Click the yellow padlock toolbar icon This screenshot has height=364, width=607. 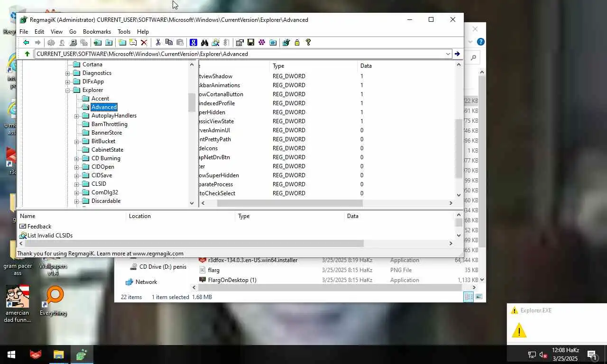click(x=297, y=43)
